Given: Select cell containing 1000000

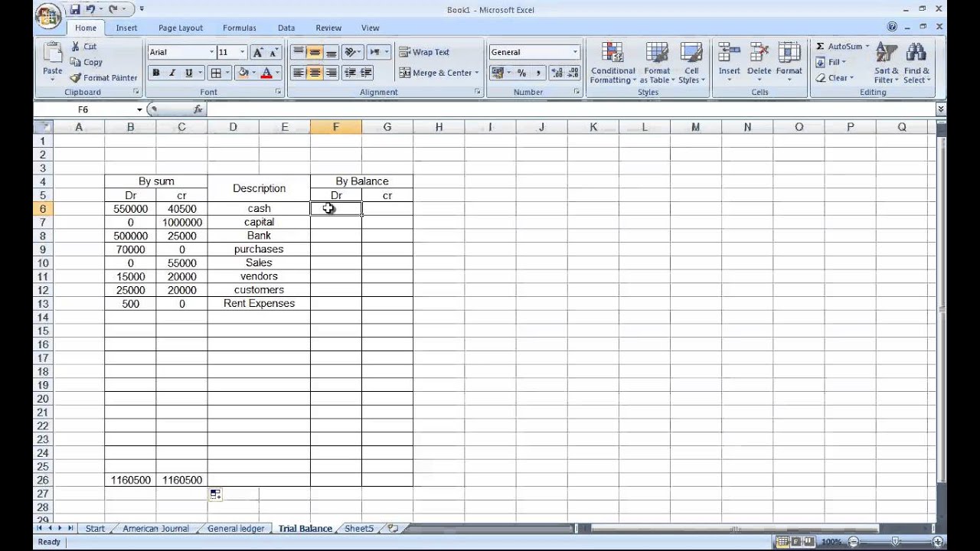Looking at the screenshot, I should 181,222.
